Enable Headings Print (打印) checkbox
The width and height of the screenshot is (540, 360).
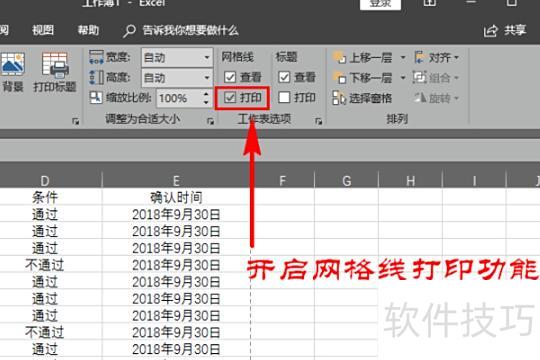point(284,97)
